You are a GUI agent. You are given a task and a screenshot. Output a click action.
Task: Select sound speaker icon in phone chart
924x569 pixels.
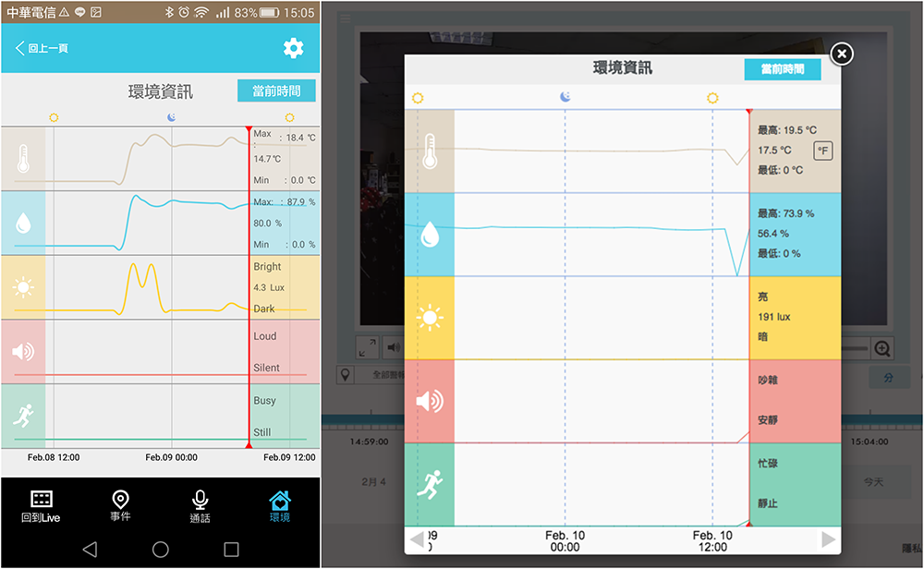(x=23, y=352)
